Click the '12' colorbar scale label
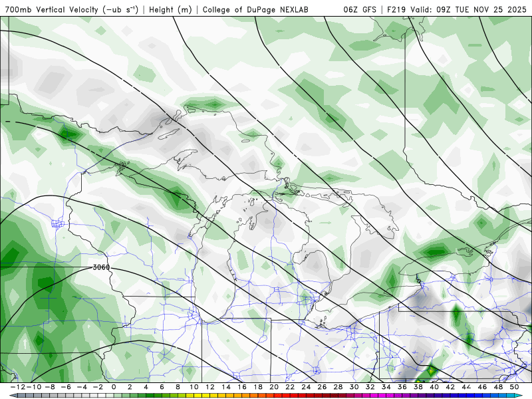532x399 pixels. click(x=210, y=387)
